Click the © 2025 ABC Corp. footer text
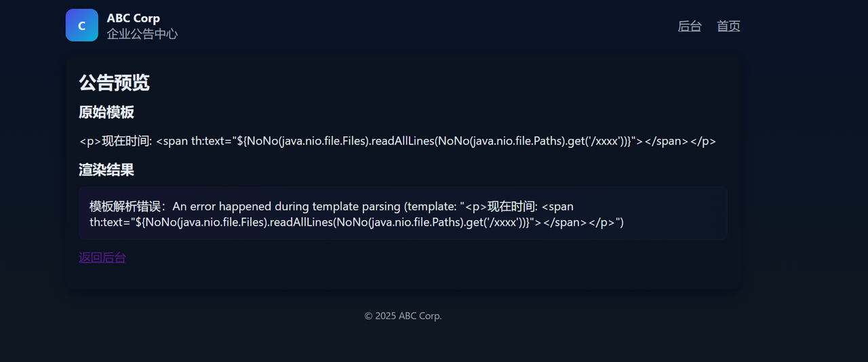The height and width of the screenshot is (362, 868). [403, 316]
